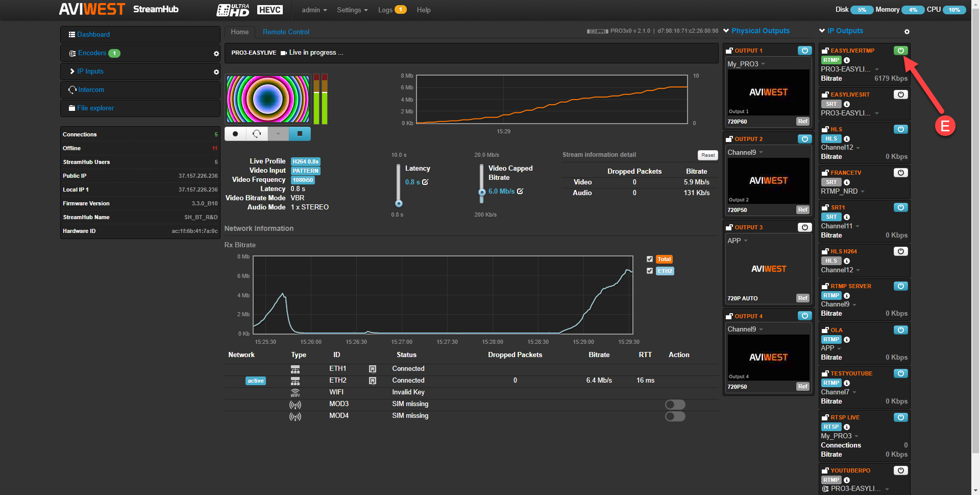This screenshot has width=980, height=495.
Task: Switch to the Home tab
Action: pos(239,32)
